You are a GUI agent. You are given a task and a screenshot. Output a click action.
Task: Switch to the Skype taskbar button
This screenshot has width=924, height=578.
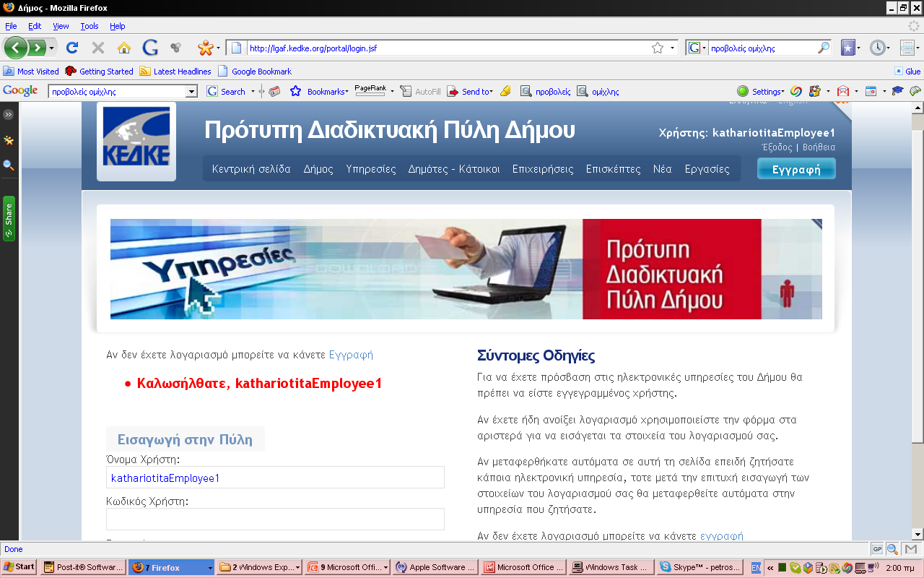(x=699, y=567)
